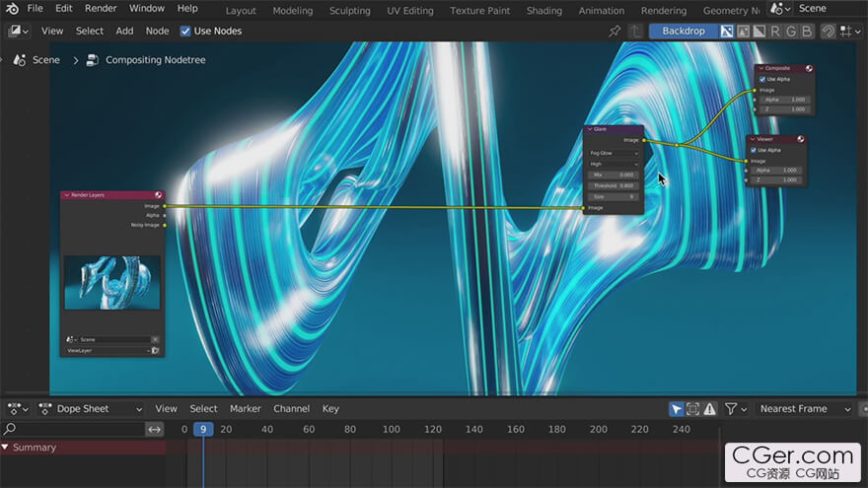The image size is (868, 488).
Task: Collapse the Viewer node
Action: [753, 139]
